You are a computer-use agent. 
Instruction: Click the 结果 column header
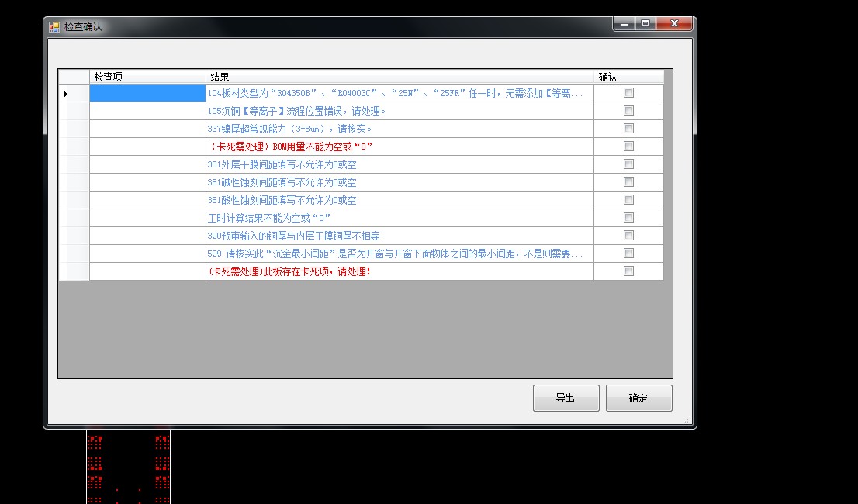click(400, 77)
